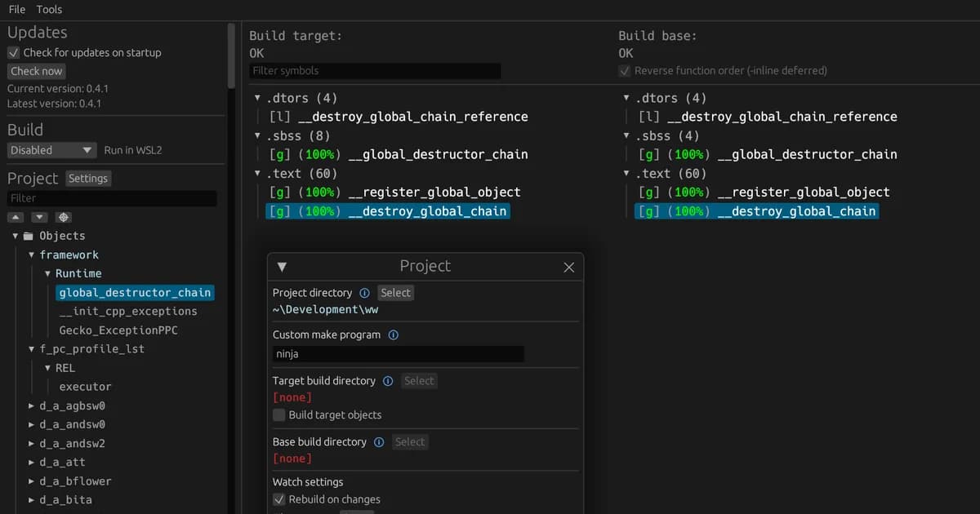Open Project Settings button
Screen dimensions: 980x514
click(88, 179)
